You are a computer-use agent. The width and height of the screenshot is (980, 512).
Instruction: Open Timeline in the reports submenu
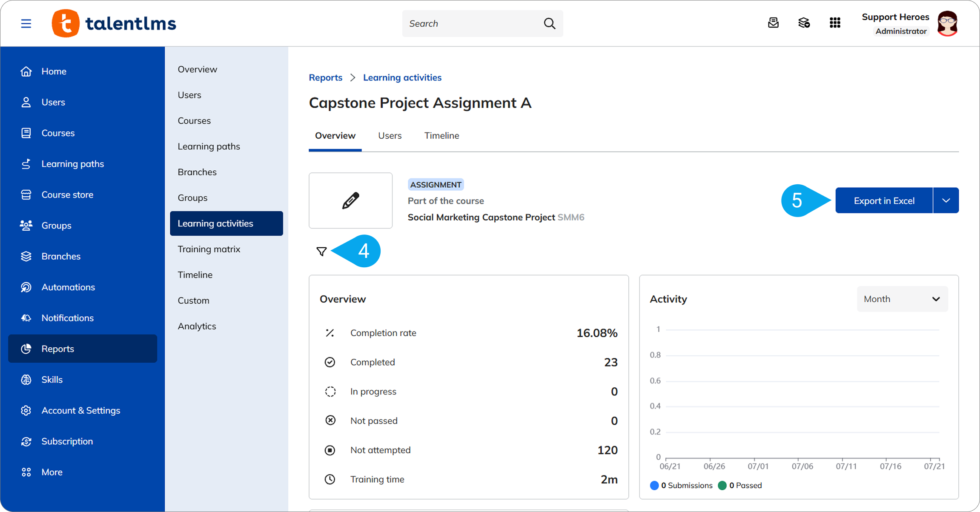click(195, 275)
